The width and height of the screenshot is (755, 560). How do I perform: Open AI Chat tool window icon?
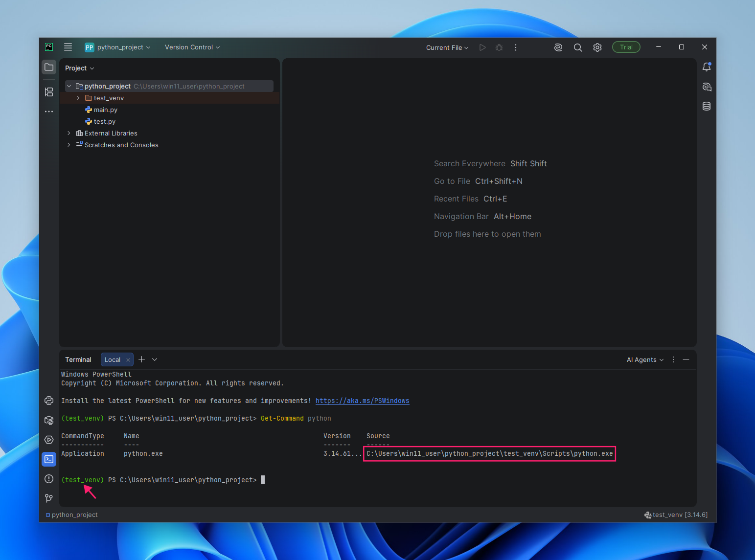click(x=707, y=87)
